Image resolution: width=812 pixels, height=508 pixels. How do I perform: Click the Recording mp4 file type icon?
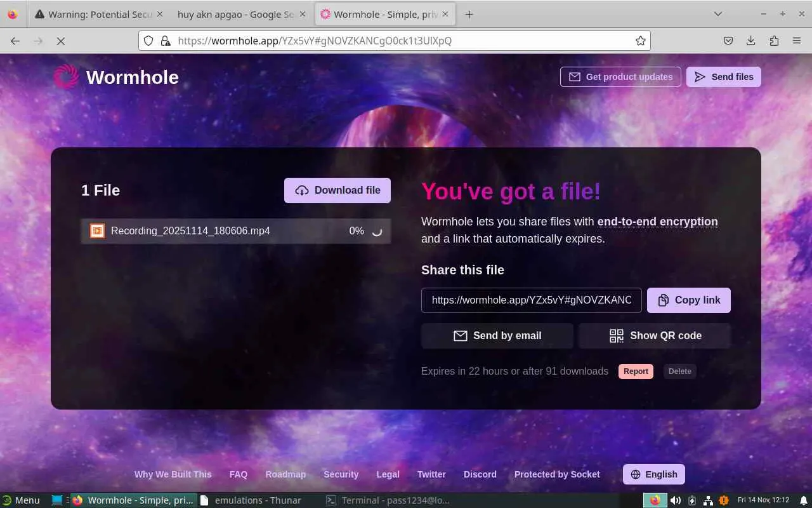(97, 231)
